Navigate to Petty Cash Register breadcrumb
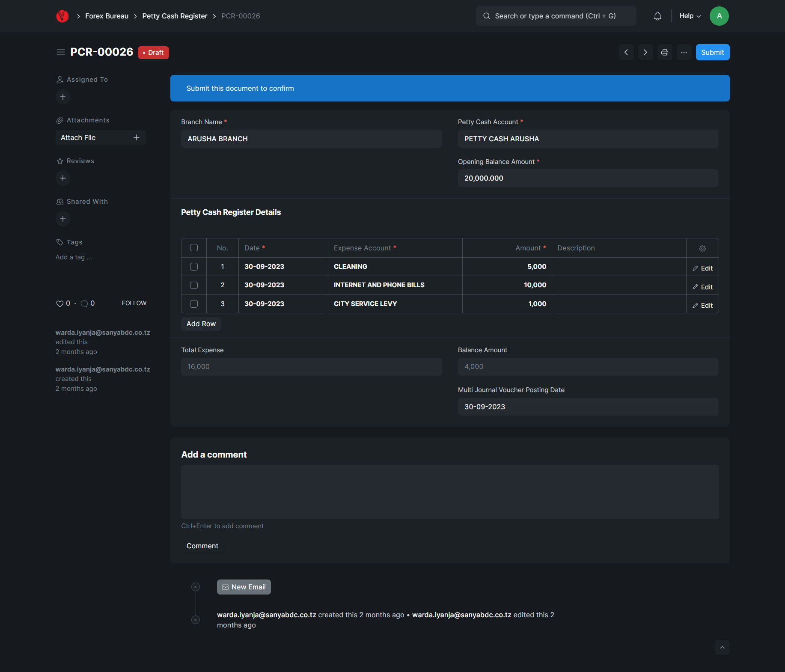The image size is (785, 672). pyautogui.click(x=175, y=16)
